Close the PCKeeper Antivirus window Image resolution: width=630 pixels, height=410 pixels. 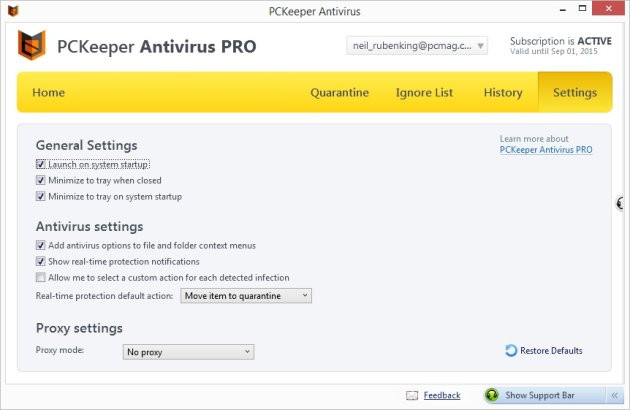point(608,8)
